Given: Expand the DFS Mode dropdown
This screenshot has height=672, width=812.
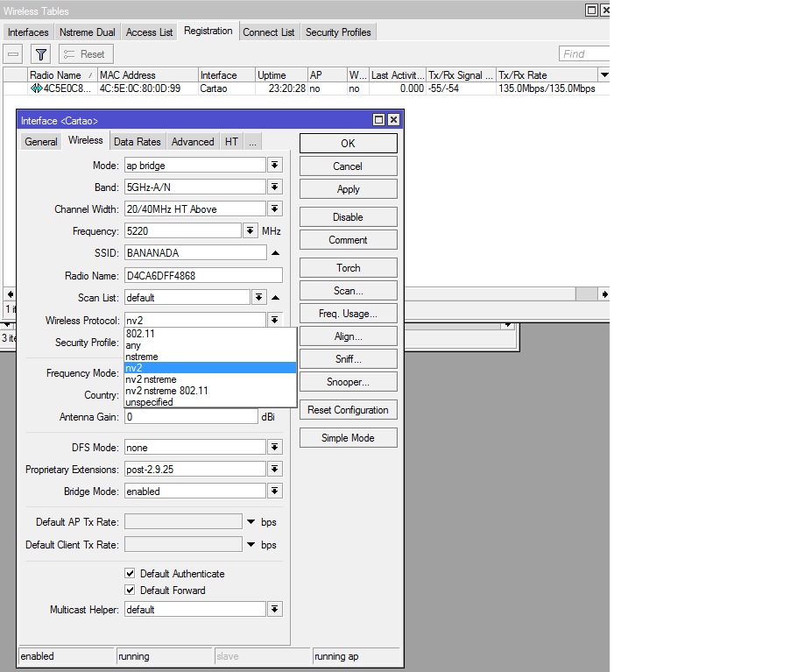Looking at the screenshot, I should pyautogui.click(x=274, y=447).
